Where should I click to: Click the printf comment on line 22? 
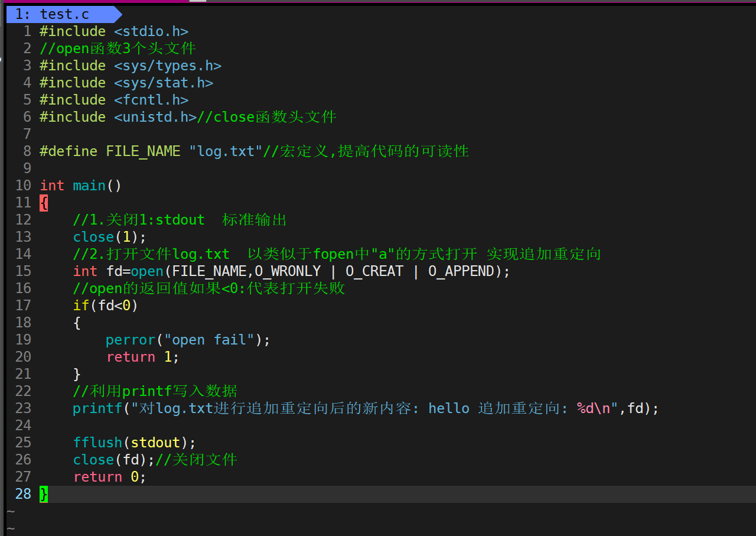(155, 391)
